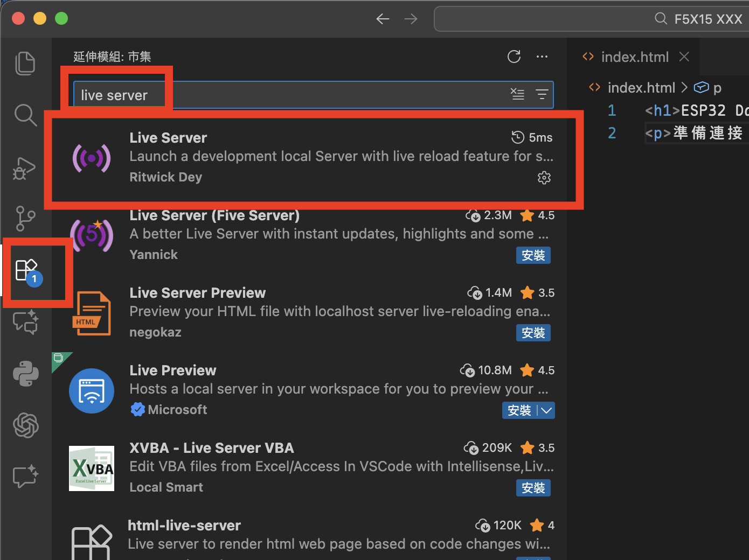Install Live Server (Five Server) extension
This screenshot has height=560, width=749.
[533, 255]
